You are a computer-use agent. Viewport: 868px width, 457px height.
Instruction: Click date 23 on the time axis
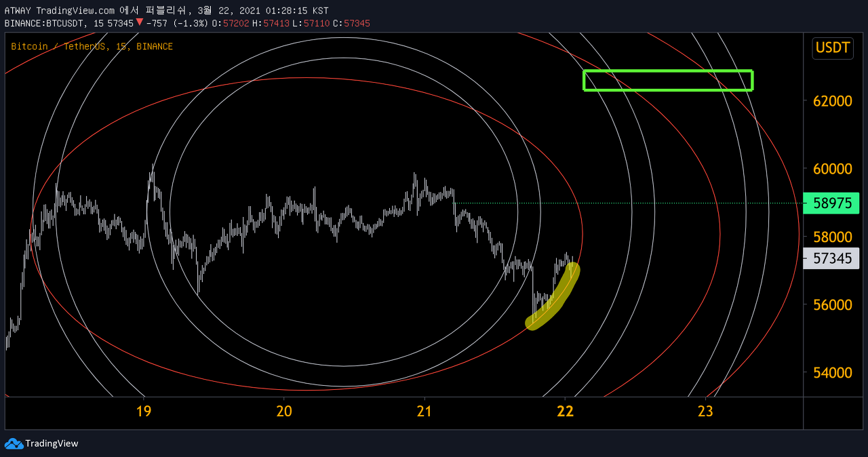[x=705, y=410]
